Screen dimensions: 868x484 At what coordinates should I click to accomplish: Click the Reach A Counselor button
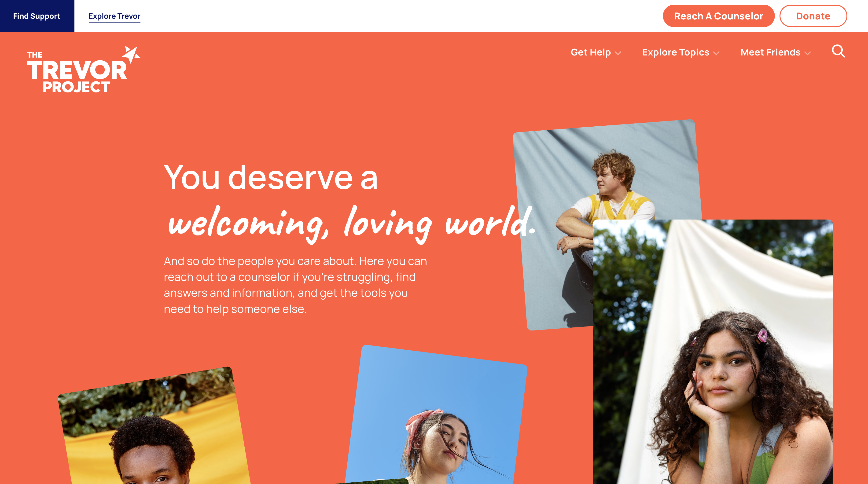click(718, 16)
